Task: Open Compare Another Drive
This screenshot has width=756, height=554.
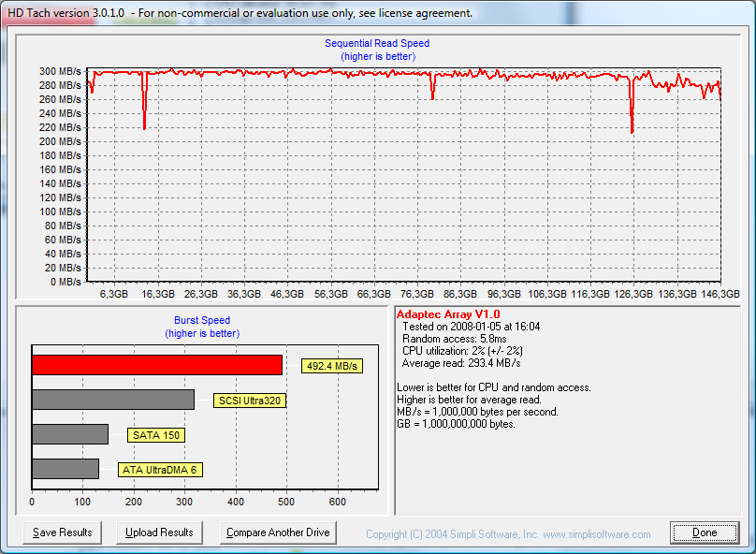Action: 278,532
